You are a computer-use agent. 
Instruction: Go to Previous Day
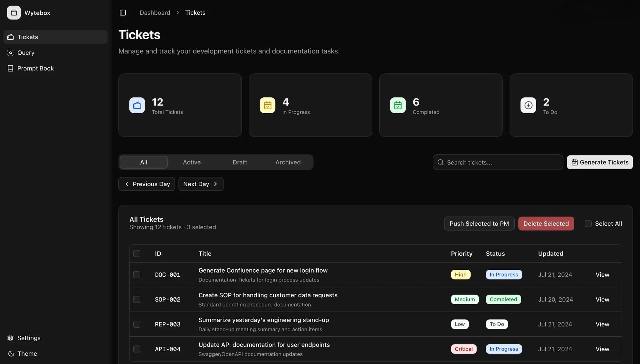(147, 184)
